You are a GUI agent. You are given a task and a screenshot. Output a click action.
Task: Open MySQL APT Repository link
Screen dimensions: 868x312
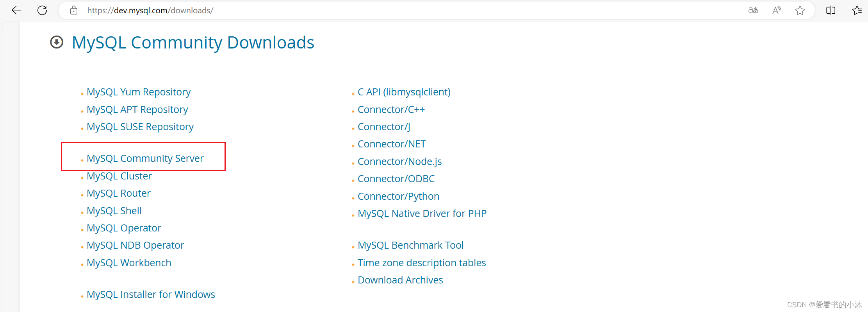click(x=137, y=109)
